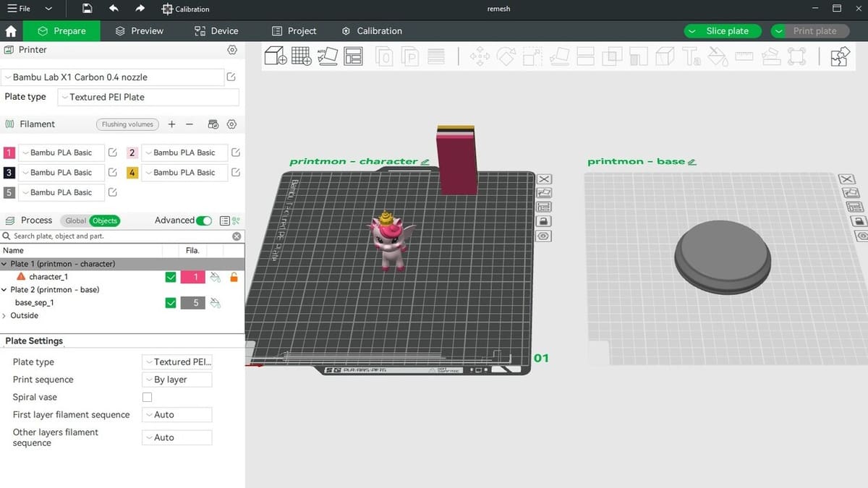Rename plate printmon - character pencil icon
The width and height of the screenshot is (868, 488).
pos(425,162)
